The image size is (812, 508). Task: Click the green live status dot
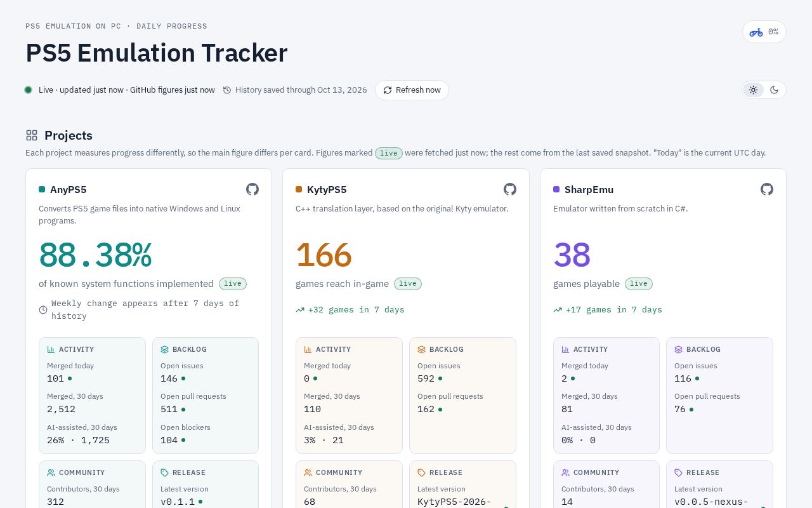click(29, 90)
